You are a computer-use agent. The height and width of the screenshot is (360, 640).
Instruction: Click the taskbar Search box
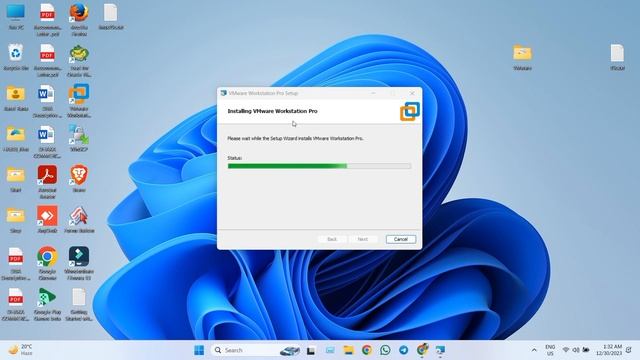257,350
